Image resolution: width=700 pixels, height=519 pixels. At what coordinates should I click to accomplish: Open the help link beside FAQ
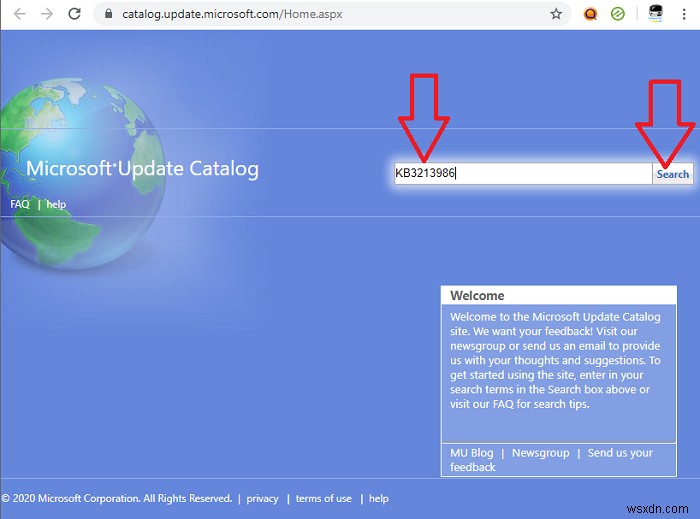point(56,204)
